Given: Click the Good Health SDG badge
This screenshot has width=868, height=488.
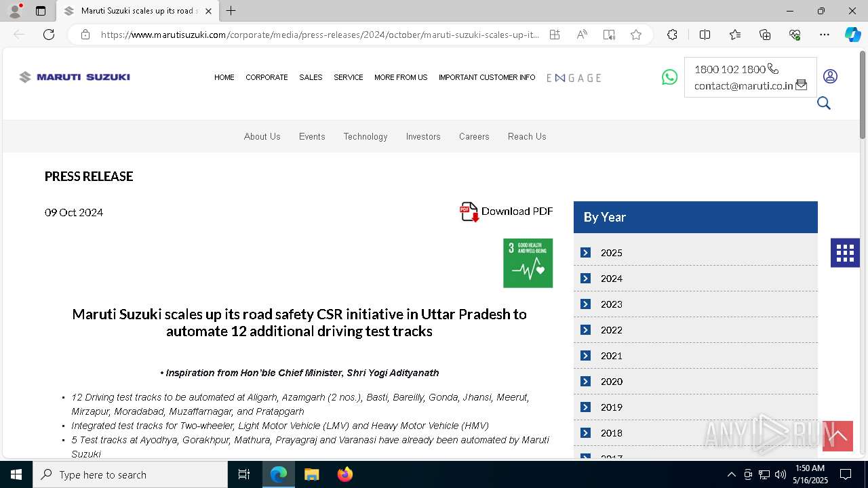Looking at the screenshot, I should [528, 263].
